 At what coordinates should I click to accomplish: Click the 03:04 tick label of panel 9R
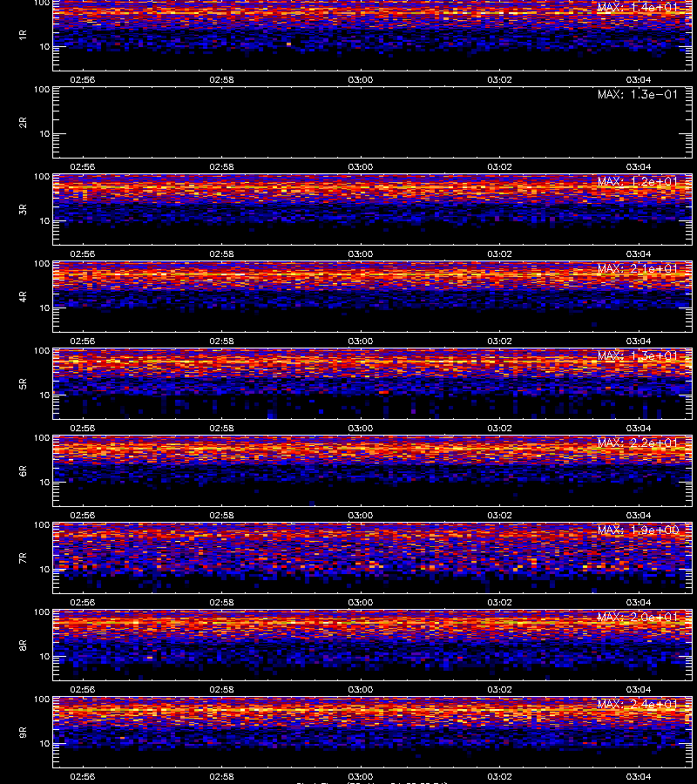(x=639, y=776)
